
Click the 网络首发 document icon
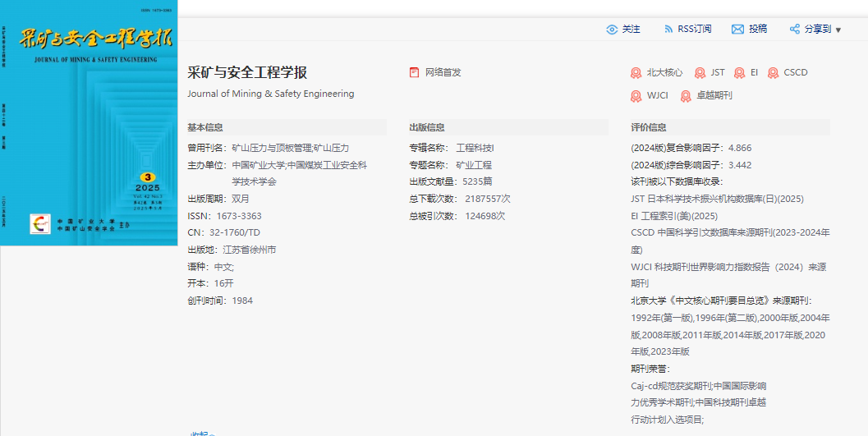coord(414,72)
